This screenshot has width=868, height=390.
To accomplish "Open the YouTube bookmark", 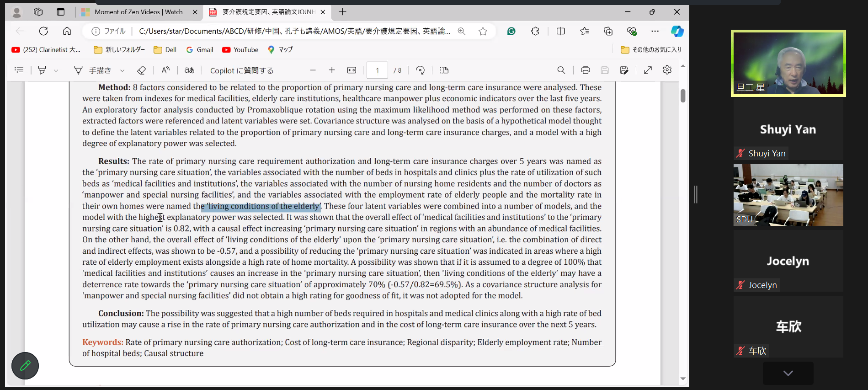I will pyautogui.click(x=240, y=49).
